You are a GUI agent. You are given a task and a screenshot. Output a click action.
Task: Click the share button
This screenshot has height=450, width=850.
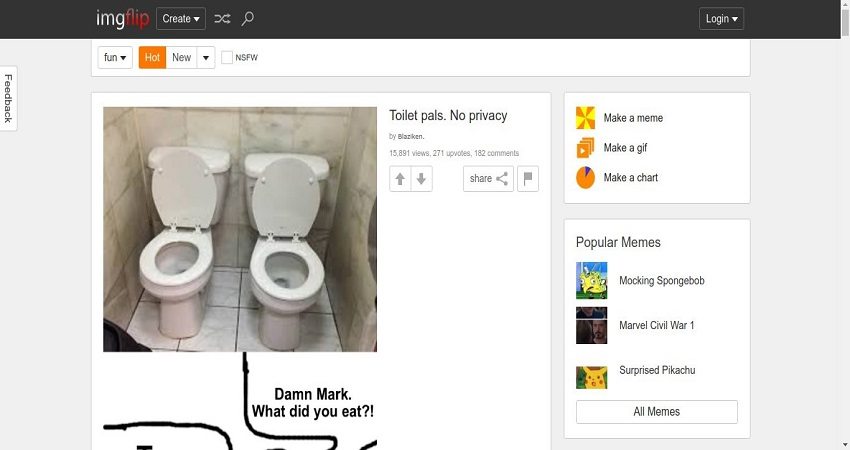pos(488,179)
